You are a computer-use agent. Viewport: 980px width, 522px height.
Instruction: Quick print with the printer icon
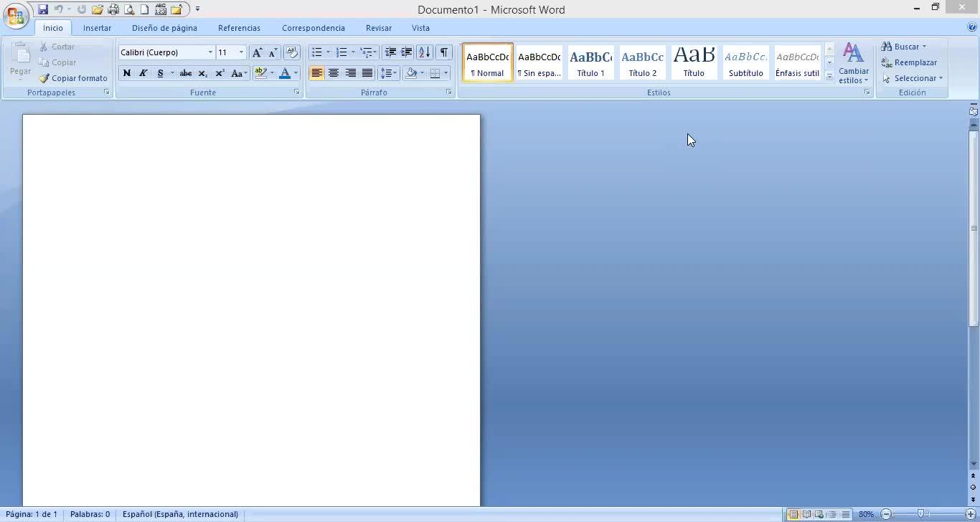point(113,9)
